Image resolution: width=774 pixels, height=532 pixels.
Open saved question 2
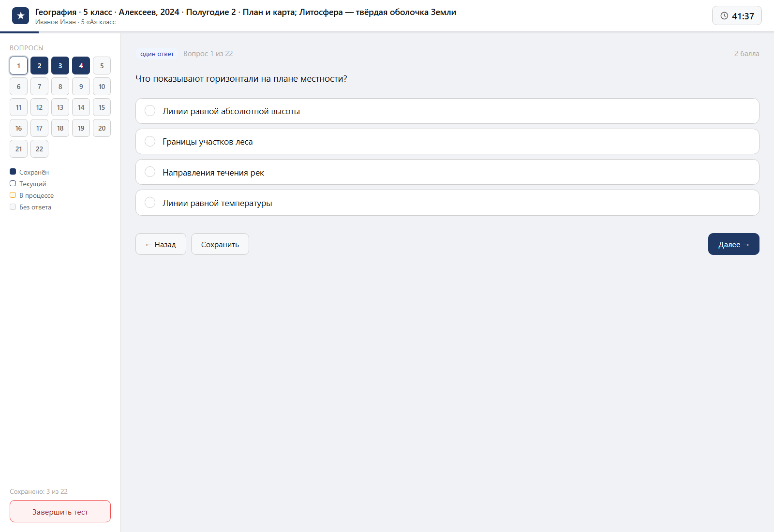click(x=39, y=66)
